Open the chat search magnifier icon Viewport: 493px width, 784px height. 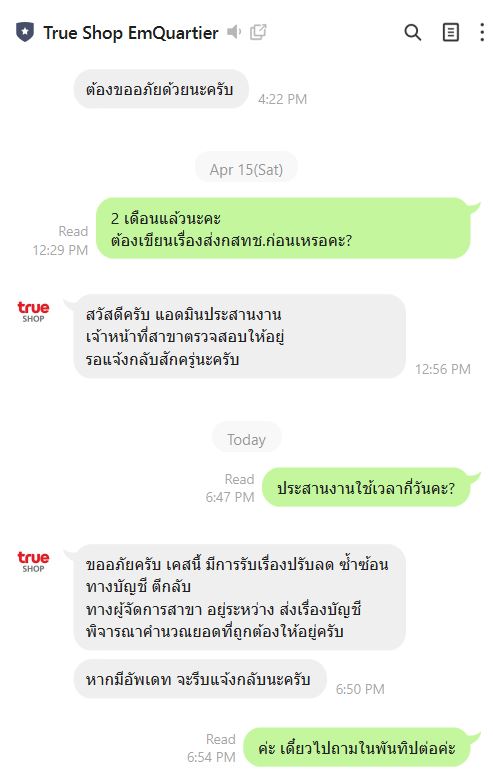tap(412, 32)
